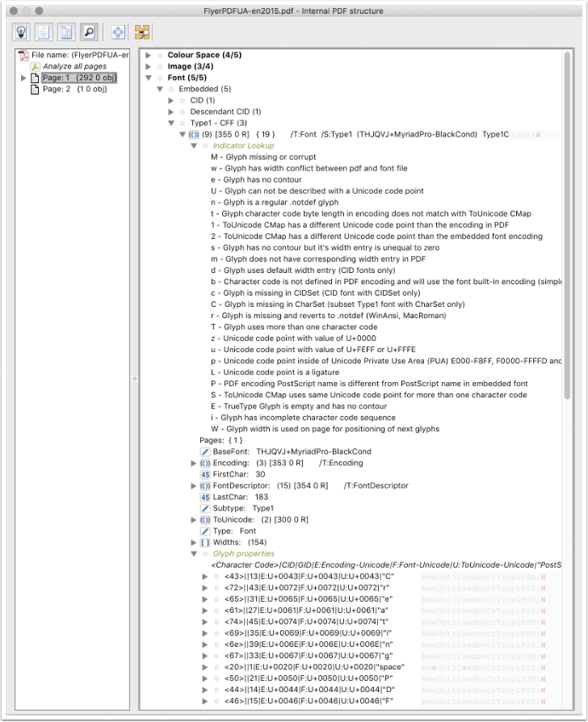
Task: Click the number icon beside FirstChar
Action: coord(205,474)
